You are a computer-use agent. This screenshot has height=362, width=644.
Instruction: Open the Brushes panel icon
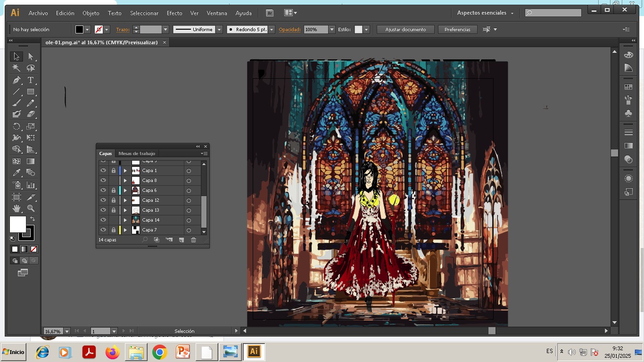pyautogui.click(x=628, y=100)
